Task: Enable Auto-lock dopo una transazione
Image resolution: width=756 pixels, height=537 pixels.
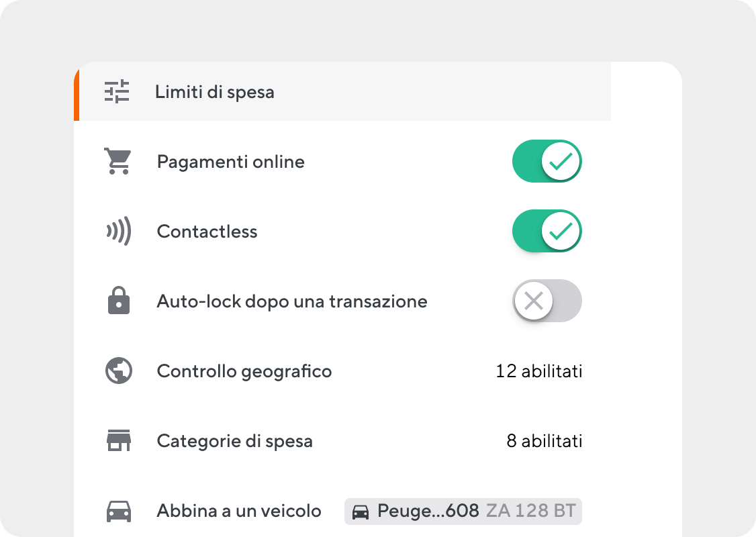Action: [547, 301]
